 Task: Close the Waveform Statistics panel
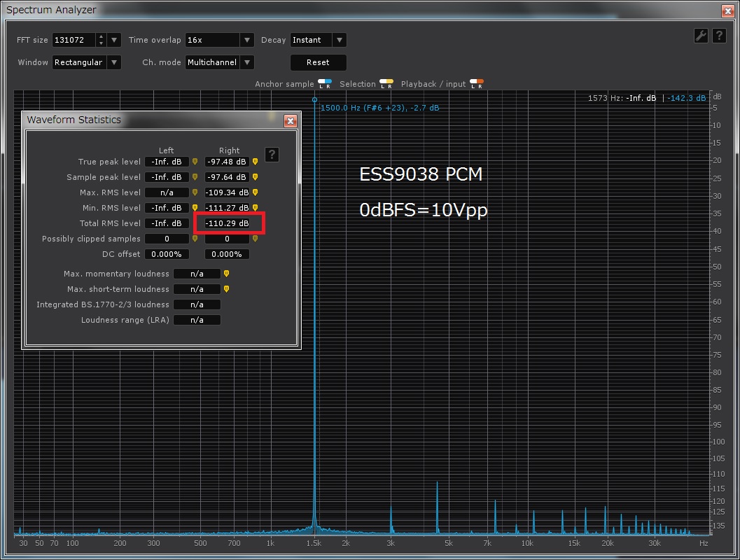[x=291, y=121]
